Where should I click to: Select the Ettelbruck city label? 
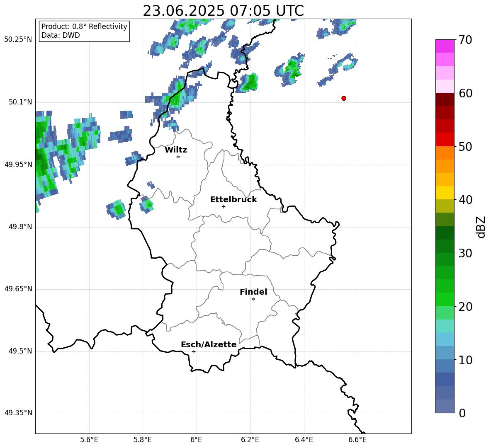233,200
